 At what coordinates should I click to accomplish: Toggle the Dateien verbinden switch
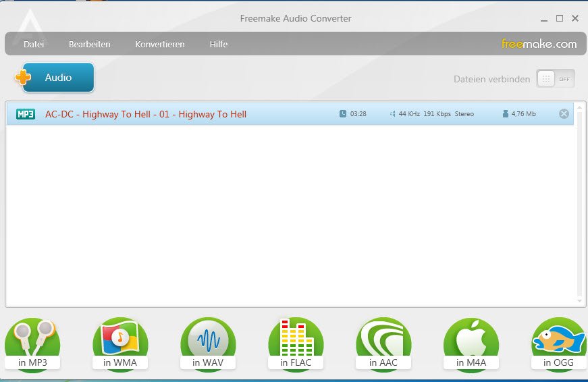coord(556,79)
